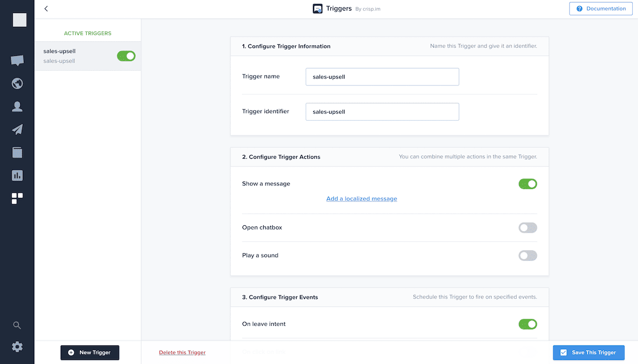Open the Helpdesk book icon
Screen dimensions: 638x364
(x=17, y=153)
